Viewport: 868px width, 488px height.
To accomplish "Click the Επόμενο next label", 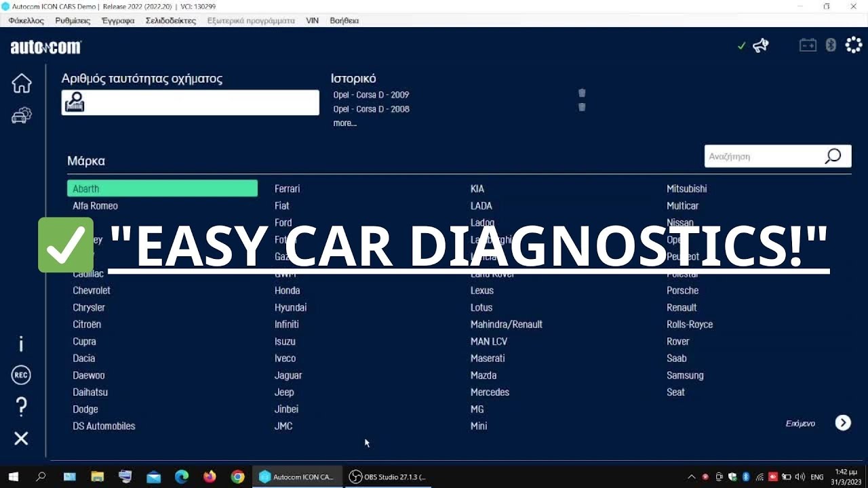I will click(800, 423).
